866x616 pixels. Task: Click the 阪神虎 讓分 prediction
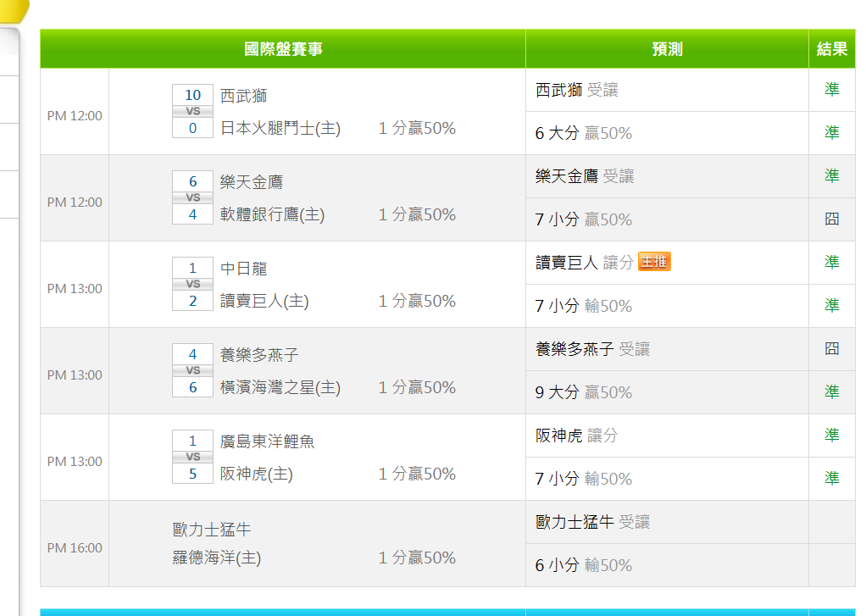click(x=576, y=436)
